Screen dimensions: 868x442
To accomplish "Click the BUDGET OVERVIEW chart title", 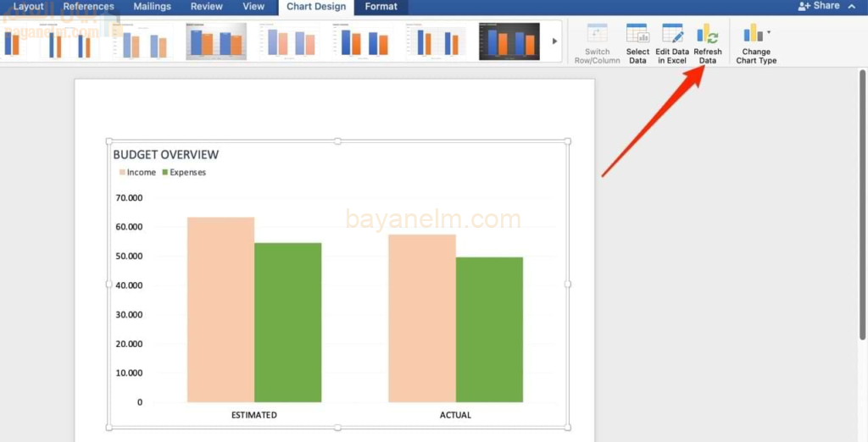I will 165,155.
